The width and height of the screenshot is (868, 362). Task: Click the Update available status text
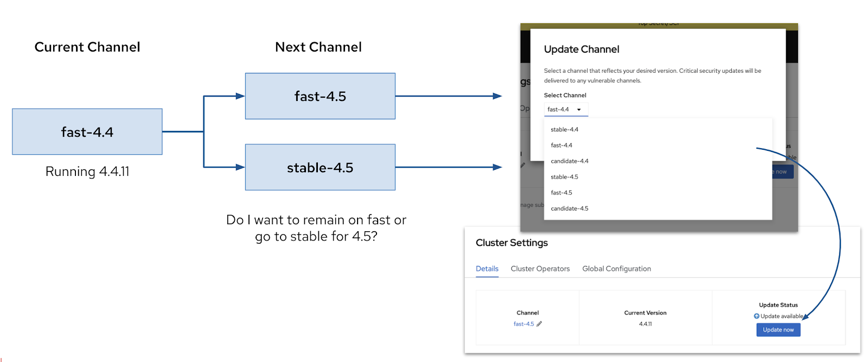tap(782, 316)
